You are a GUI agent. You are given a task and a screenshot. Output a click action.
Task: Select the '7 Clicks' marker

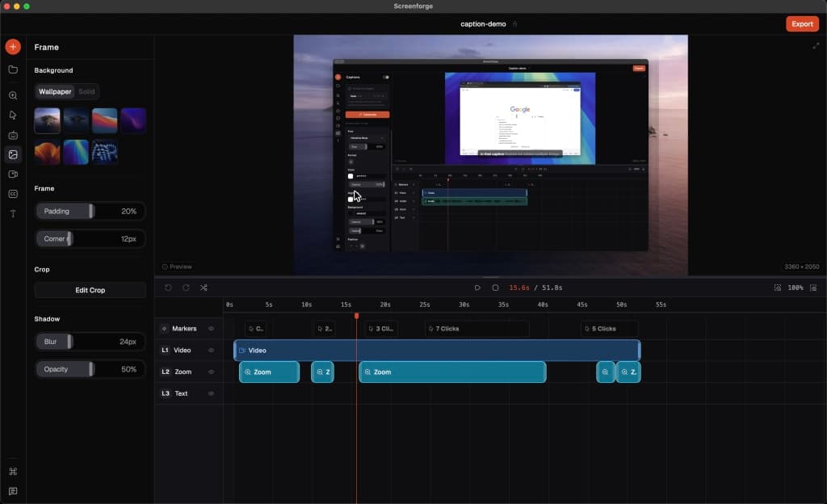point(476,329)
